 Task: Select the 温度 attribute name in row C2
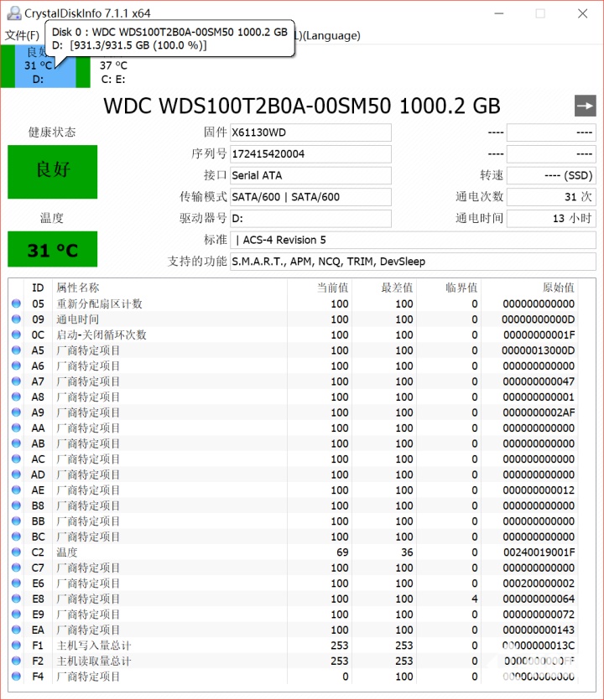pos(67,552)
